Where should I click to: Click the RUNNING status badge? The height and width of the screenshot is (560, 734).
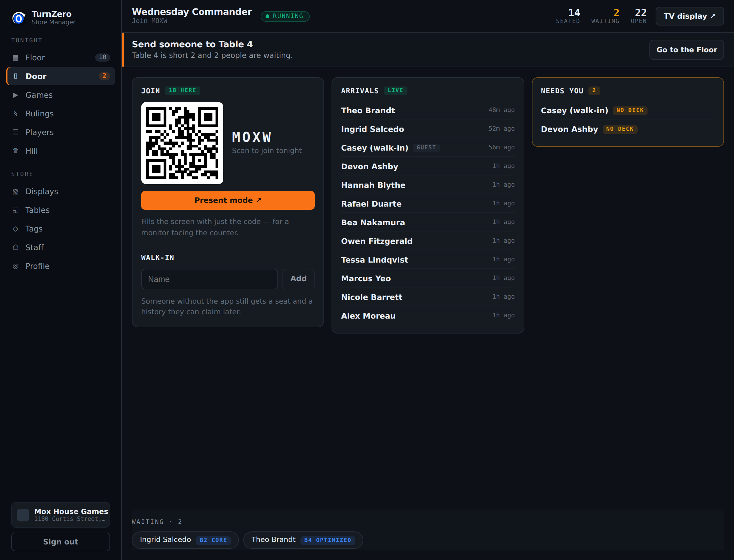click(x=285, y=16)
